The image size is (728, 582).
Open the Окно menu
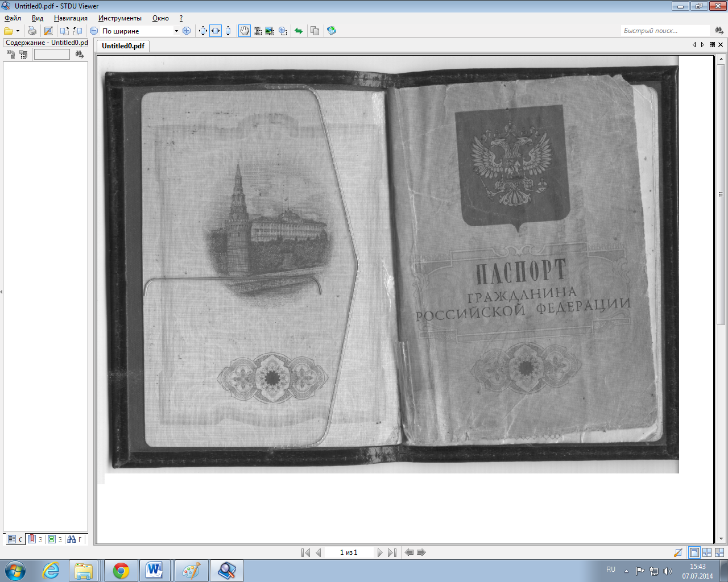tap(160, 18)
